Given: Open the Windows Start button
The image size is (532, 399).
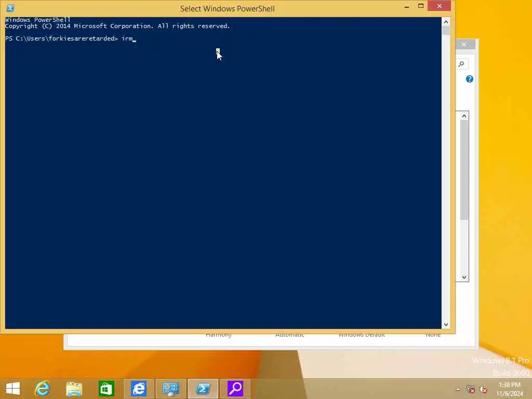Looking at the screenshot, I should [13, 389].
